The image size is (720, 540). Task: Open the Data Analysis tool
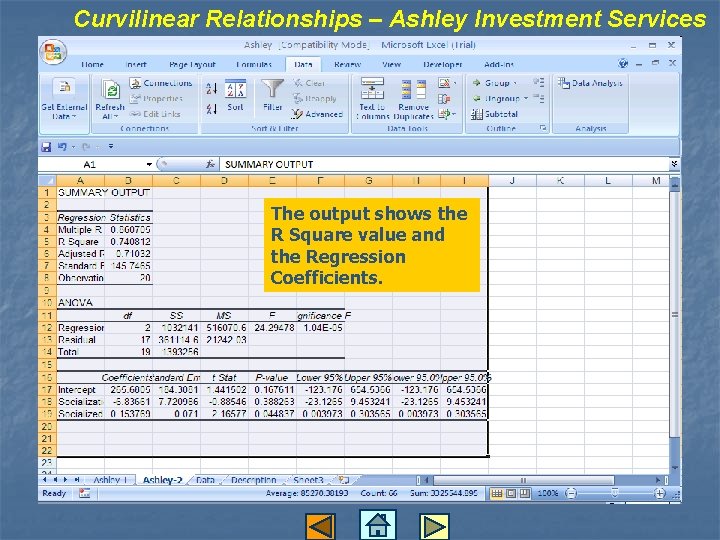pyautogui.click(x=590, y=83)
